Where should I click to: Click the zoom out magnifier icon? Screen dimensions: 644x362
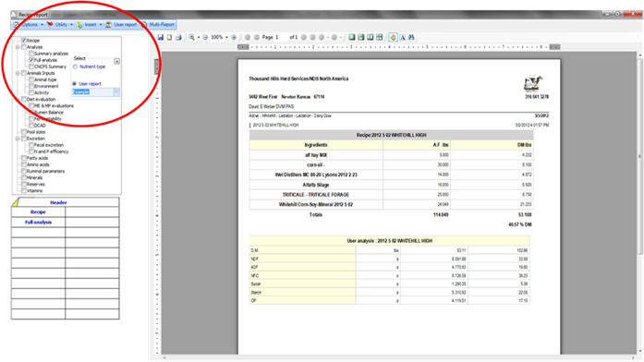205,37
